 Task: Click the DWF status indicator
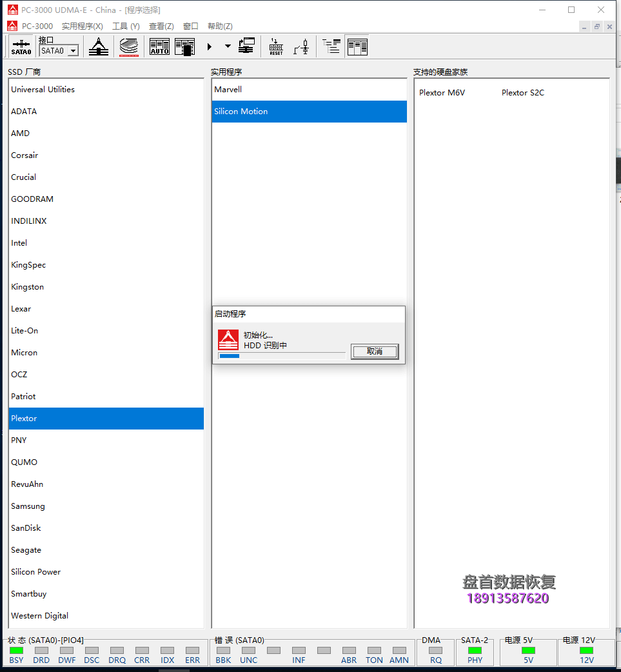click(x=67, y=650)
